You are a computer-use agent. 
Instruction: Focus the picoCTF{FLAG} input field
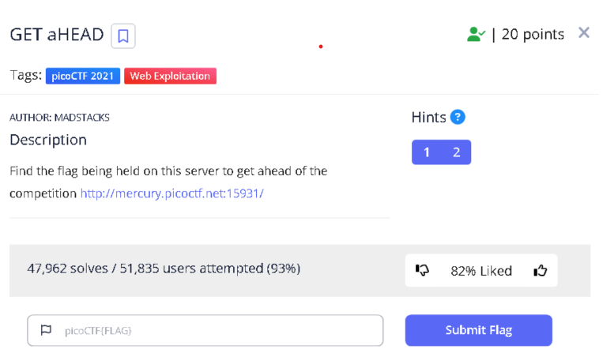pos(213,330)
